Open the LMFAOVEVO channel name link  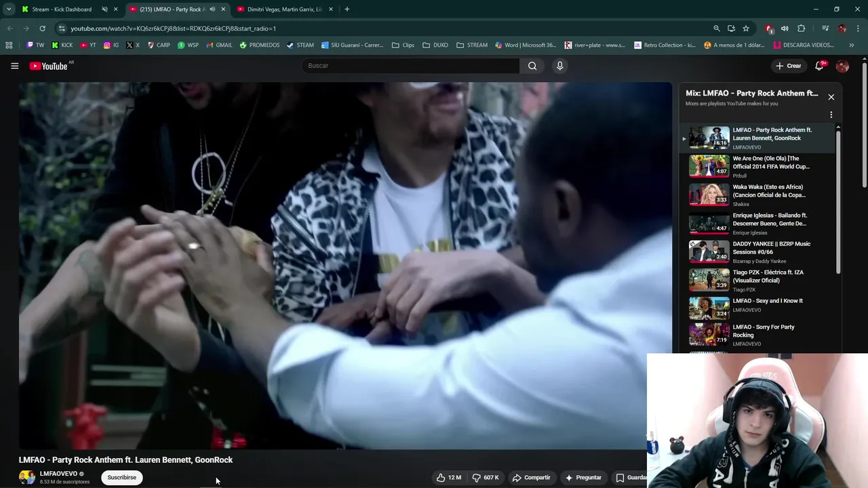pyautogui.click(x=58, y=474)
